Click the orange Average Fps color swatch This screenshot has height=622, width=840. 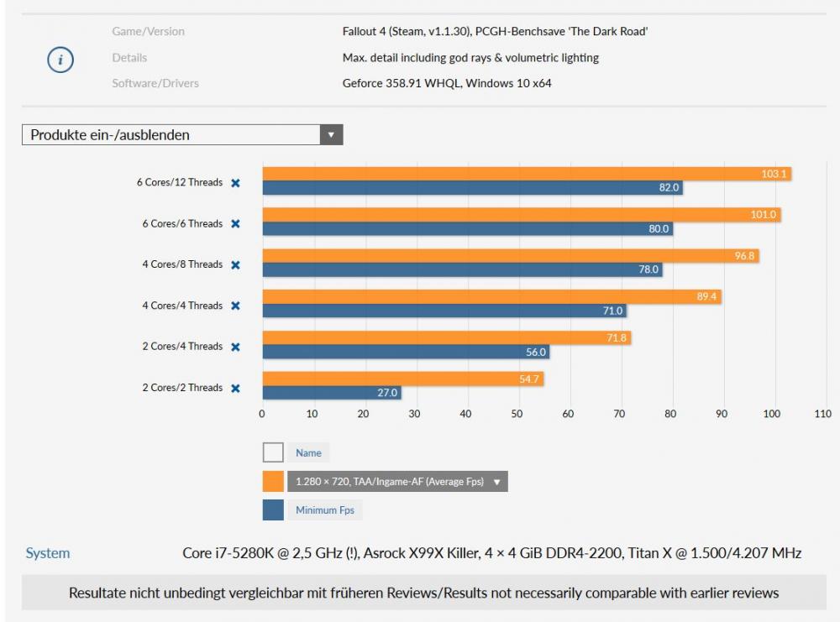pyautogui.click(x=273, y=481)
